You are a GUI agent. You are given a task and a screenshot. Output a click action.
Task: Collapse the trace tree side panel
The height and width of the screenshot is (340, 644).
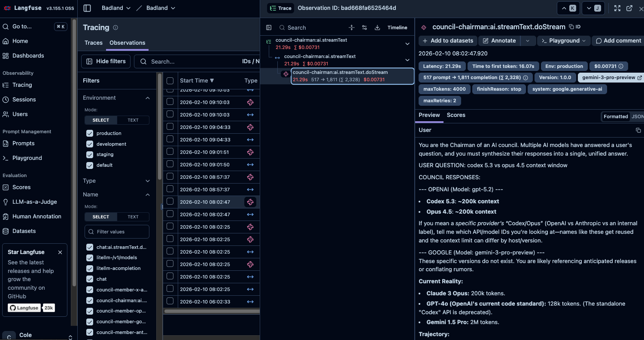click(269, 27)
